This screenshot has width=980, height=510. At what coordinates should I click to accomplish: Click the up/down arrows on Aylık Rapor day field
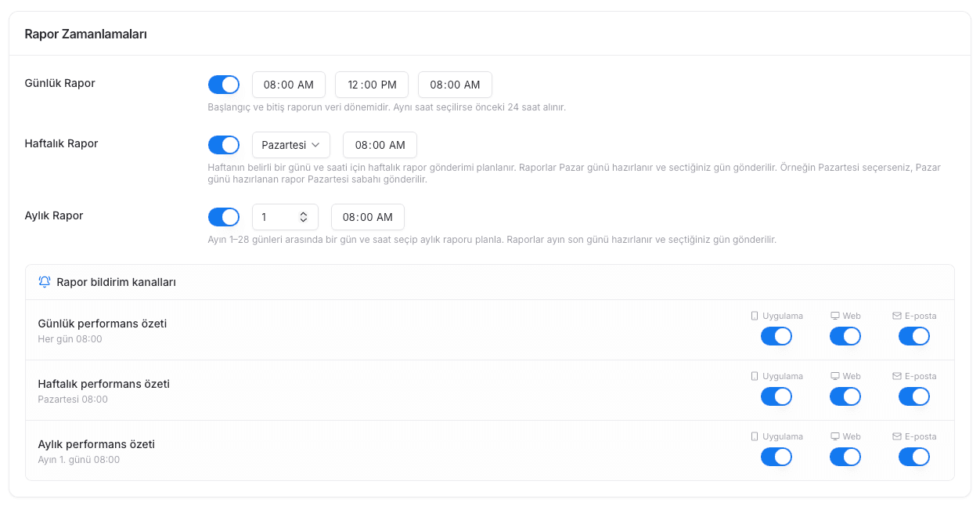(304, 217)
